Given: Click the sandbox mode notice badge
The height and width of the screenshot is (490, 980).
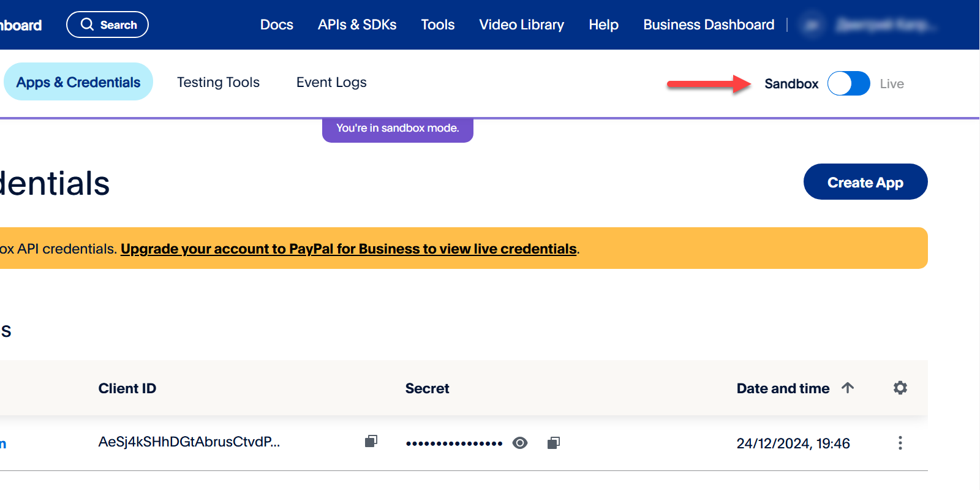Looking at the screenshot, I should [x=398, y=129].
